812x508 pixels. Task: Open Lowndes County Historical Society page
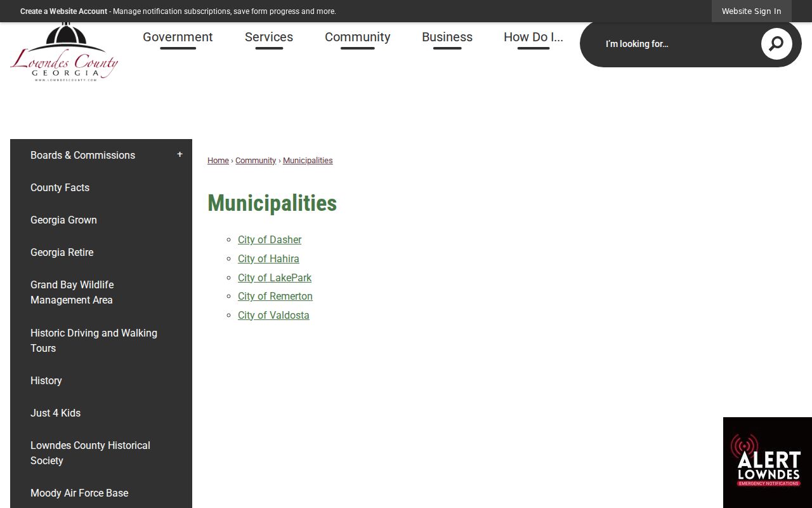[91, 453]
